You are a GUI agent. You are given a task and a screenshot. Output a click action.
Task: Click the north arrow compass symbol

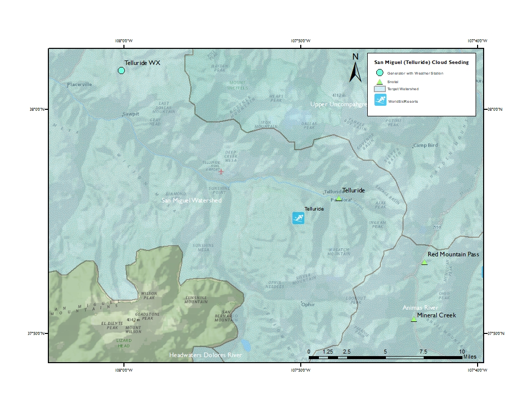356,69
